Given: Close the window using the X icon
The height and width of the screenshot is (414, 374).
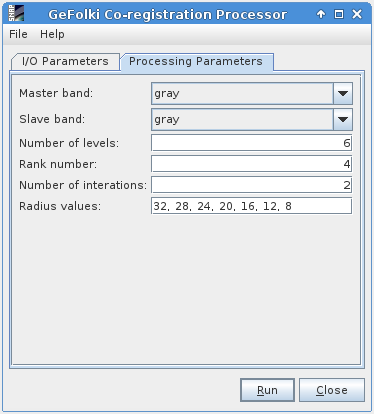Looking at the screenshot, I should pyautogui.click(x=357, y=14).
